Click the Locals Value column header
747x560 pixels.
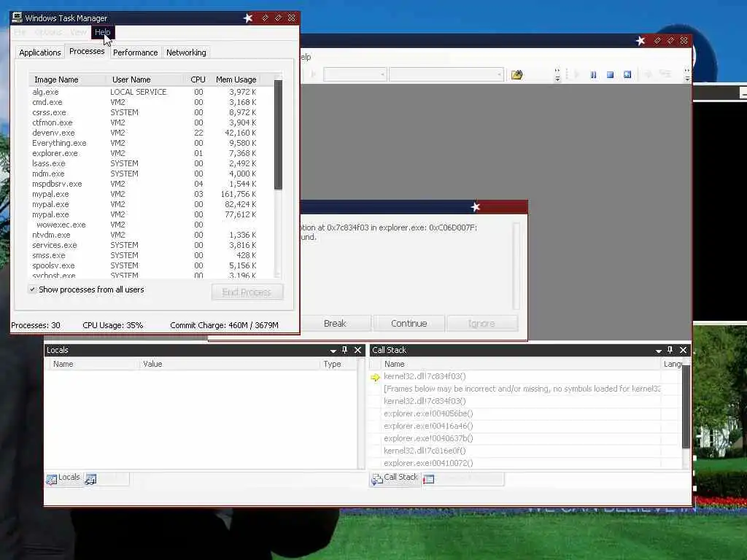click(228, 364)
